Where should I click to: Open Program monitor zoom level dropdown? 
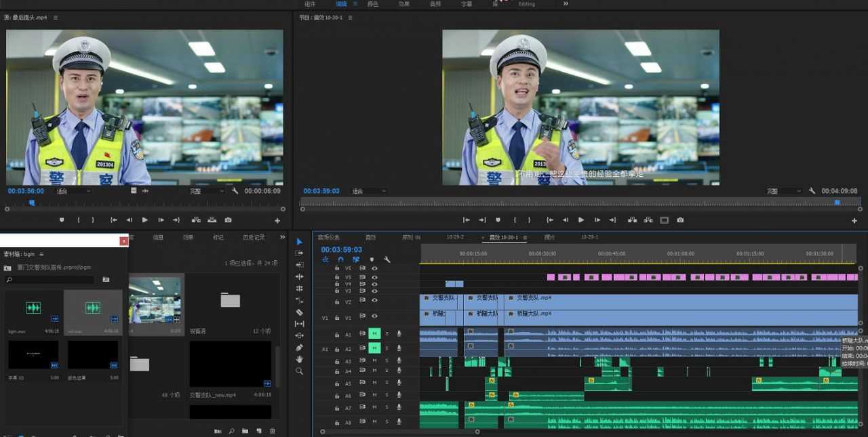(x=368, y=192)
